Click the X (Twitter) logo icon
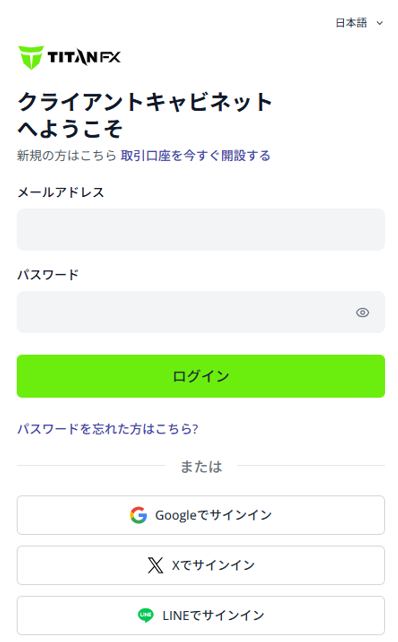The image size is (398, 642). tap(155, 565)
